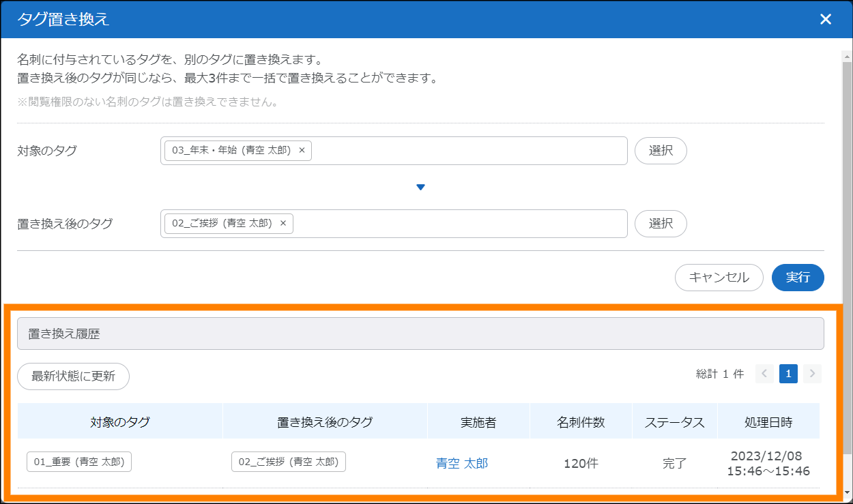Go to previous history page arrow
This screenshot has width=853, height=504.
764,374
